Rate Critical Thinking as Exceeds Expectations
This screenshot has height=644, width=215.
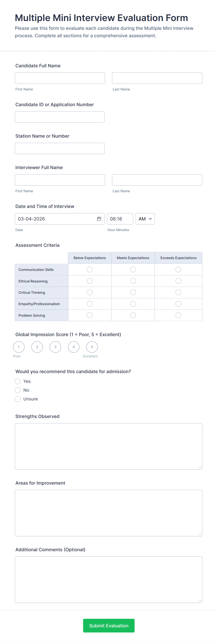click(178, 292)
